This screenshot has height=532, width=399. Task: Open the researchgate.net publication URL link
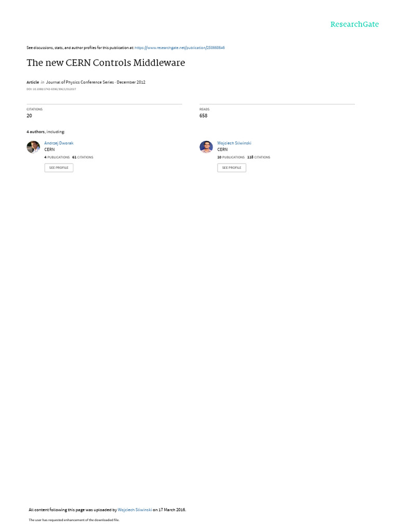(x=180, y=48)
